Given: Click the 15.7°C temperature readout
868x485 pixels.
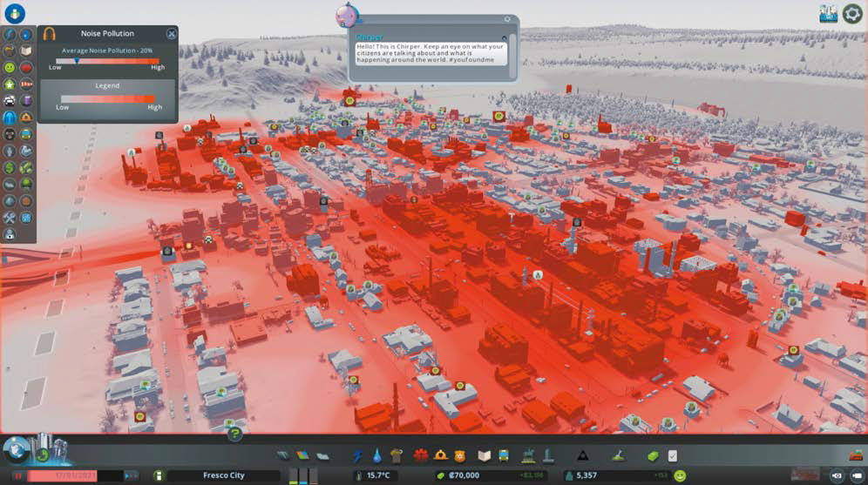Looking at the screenshot, I should click(x=378, y=475).
